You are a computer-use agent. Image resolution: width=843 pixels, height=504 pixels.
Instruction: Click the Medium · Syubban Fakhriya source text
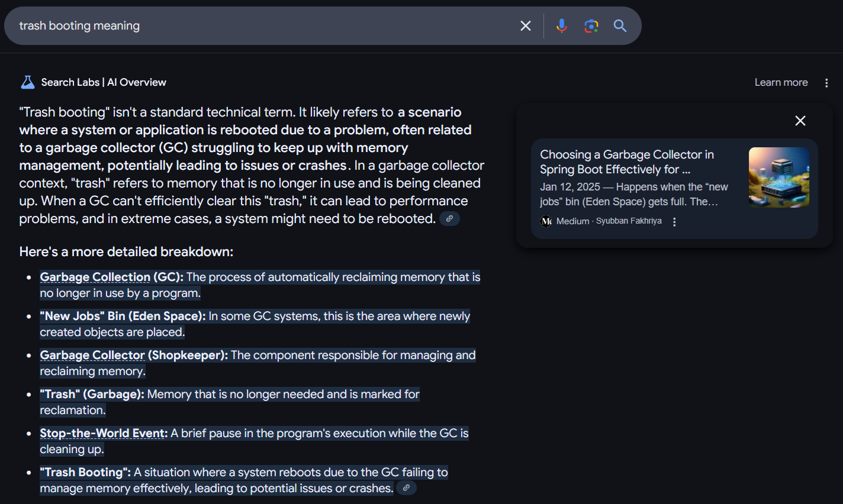pyautogui.click(x=609, y=221)
